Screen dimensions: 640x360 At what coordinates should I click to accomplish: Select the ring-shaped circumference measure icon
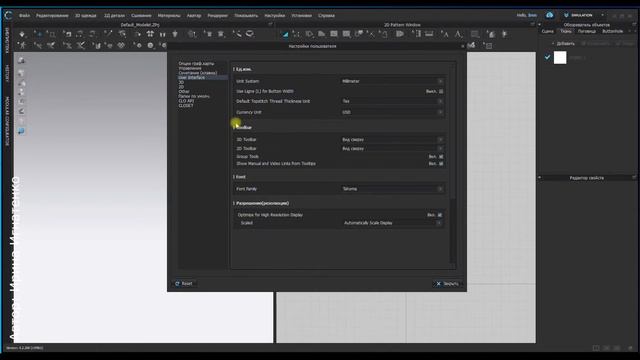coord(249,34)
